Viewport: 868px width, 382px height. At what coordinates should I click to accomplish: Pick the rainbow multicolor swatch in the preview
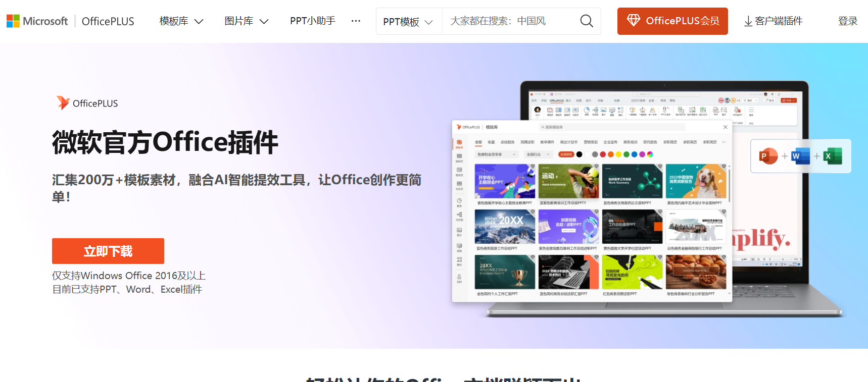pyautogui.click(x=650, y=154)
